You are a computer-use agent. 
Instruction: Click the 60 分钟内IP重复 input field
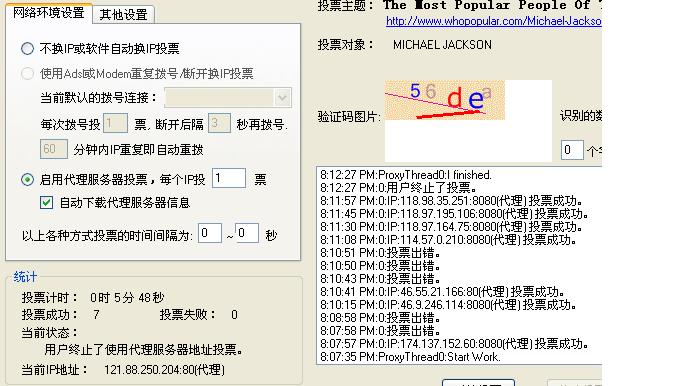click(54, 149)
